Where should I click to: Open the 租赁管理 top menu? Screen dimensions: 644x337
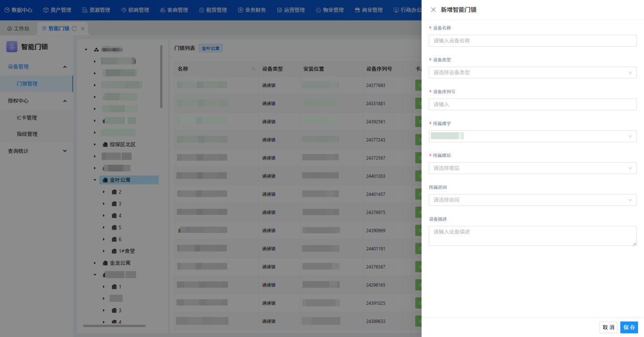tap(213, 10)
